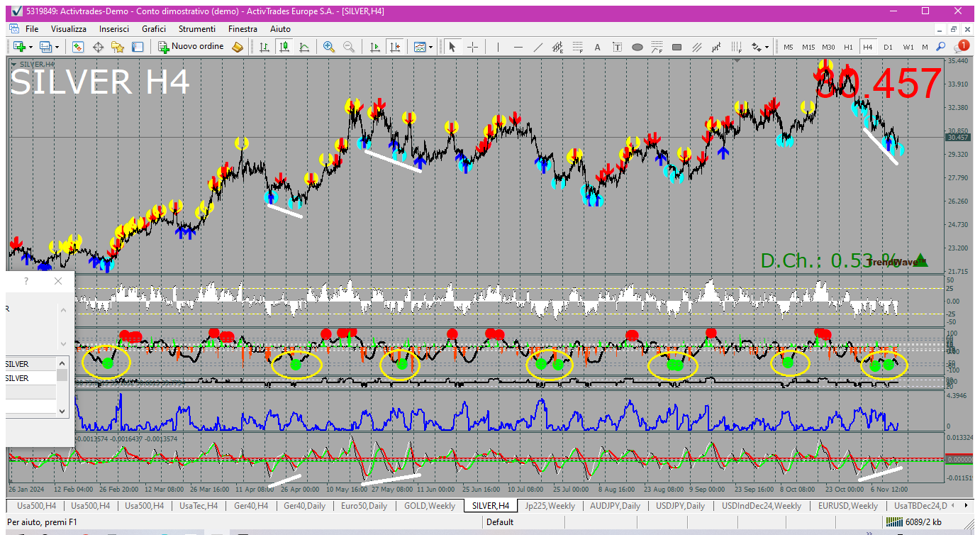Open the Finestra menu

coord(243,29)
